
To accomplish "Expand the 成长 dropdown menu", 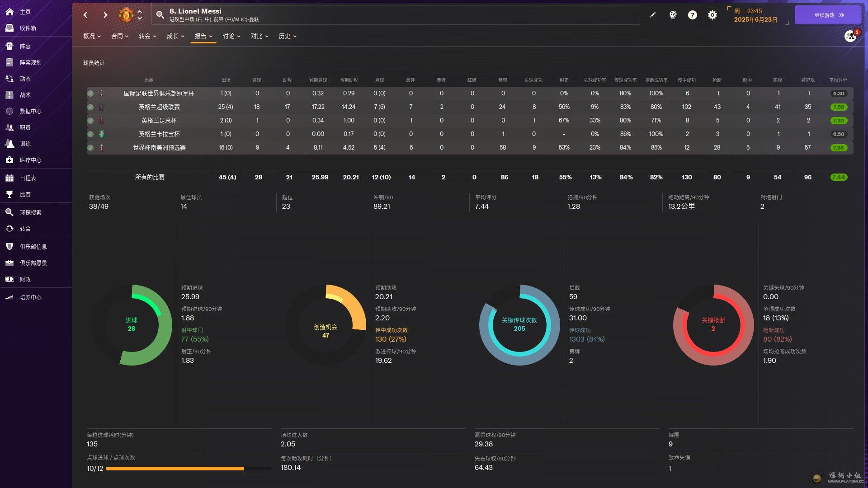I will point(175,36).
